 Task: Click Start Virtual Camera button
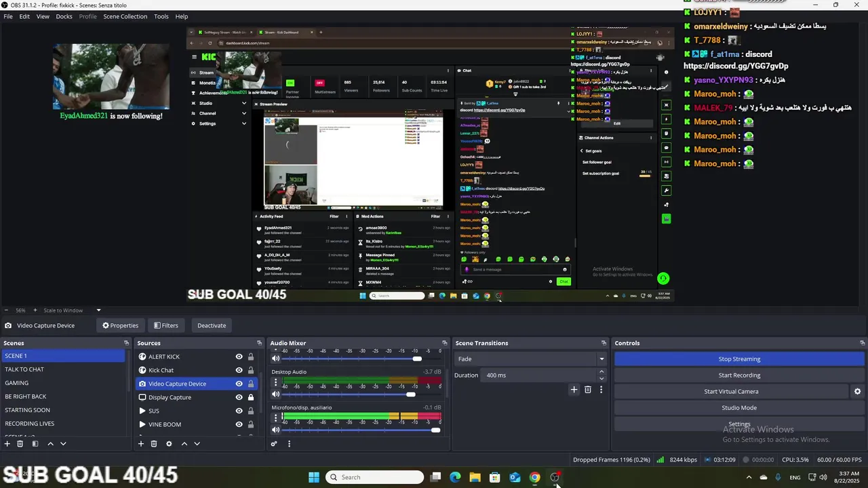pos(731,392)
